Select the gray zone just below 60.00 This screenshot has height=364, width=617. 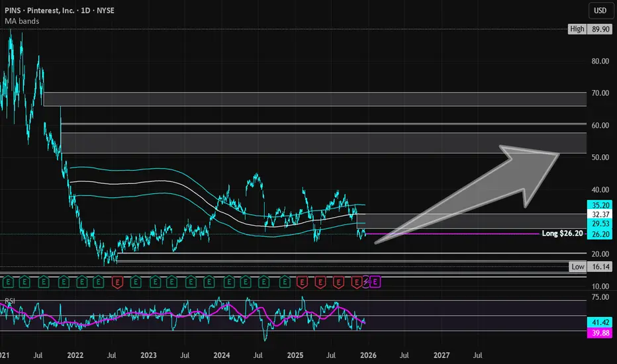(324, 143)
